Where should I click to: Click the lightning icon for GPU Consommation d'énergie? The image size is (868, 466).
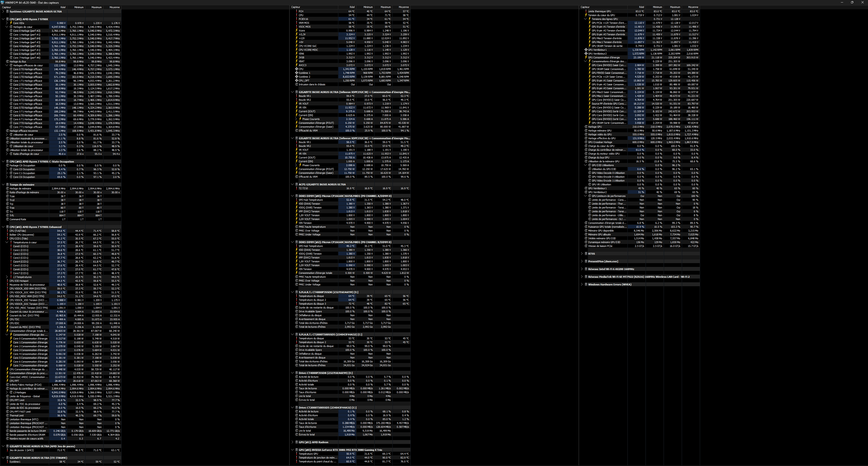(x=586, y=58)
